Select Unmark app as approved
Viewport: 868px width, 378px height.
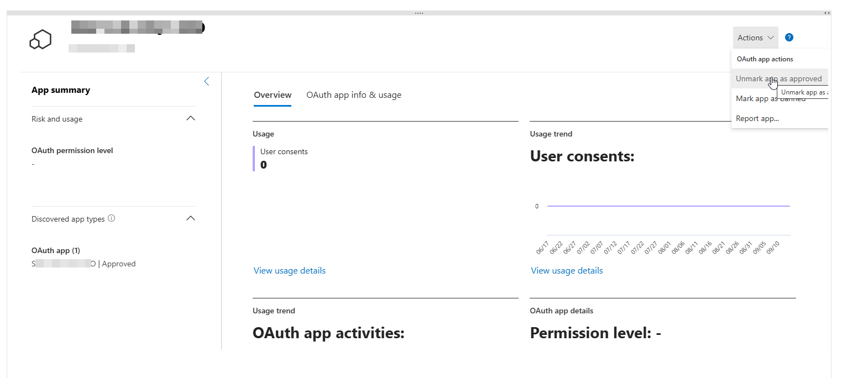tap(779, 78)
